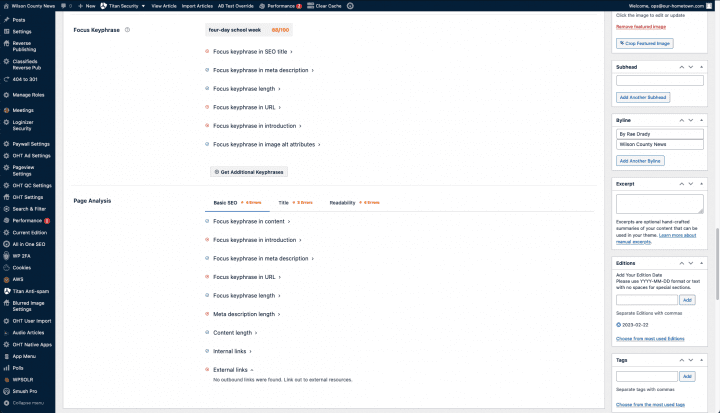Open Wilson County News site menu
The height and width of the screenshot is (413, 720).
point(29,6)
